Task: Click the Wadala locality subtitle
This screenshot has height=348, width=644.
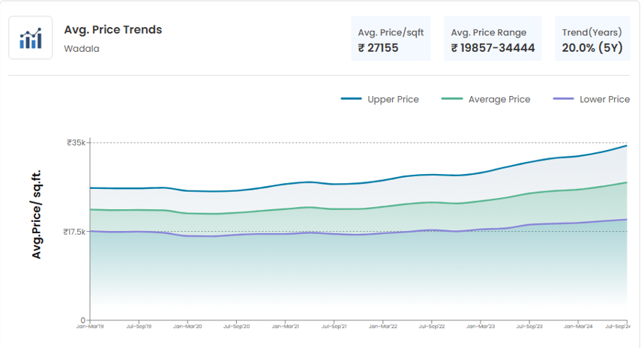Action: [x=82, y=49]
